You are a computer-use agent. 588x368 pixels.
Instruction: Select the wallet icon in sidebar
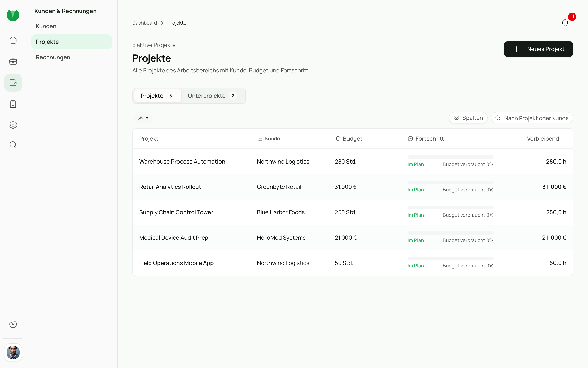pyautogui.click(x=13, y=83)
